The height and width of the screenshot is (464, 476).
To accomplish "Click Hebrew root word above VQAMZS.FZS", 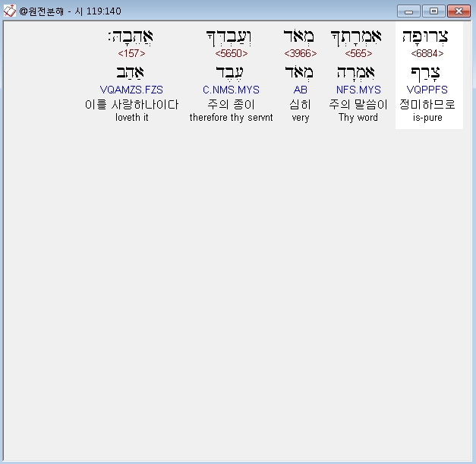I will 130,73.
